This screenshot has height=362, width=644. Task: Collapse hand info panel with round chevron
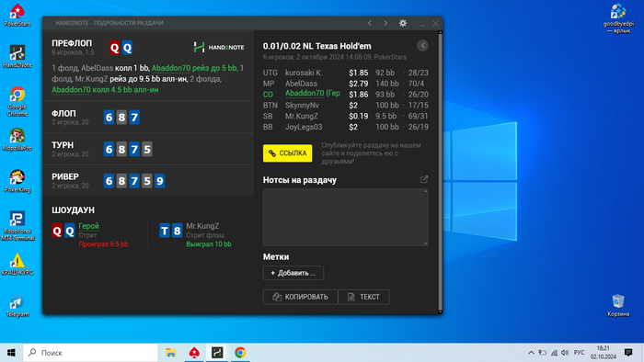[422, 46]
